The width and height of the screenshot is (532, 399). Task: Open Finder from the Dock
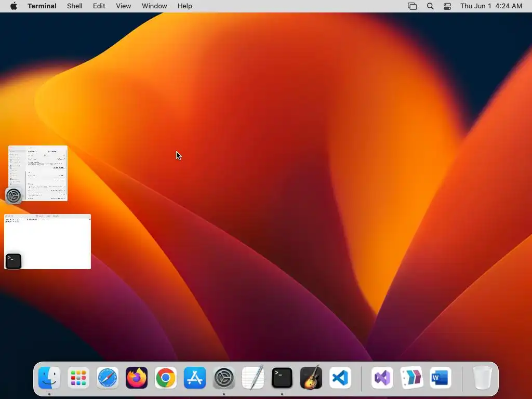[49, 378]
